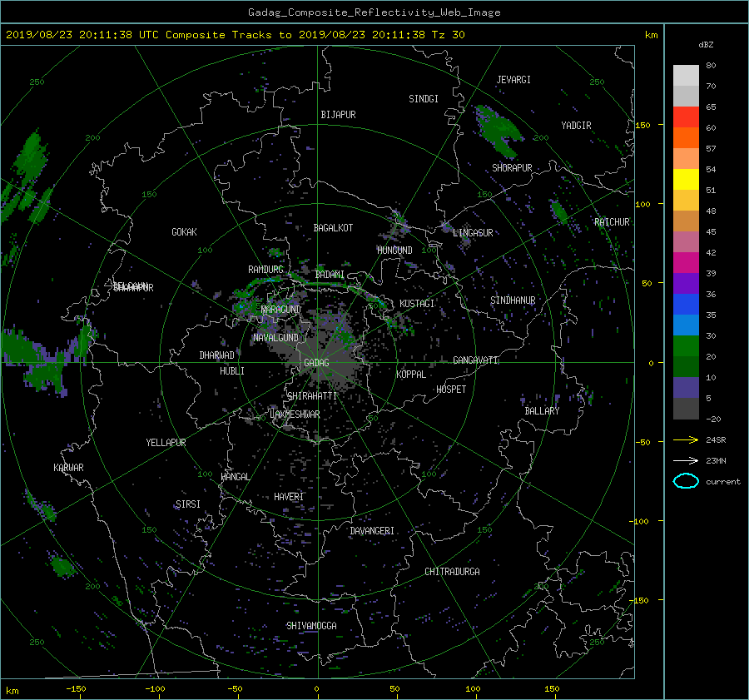The width and height of the screenshot is (749, 700).
Task: Click the DAVANGERI city label
Action: (x=372, y=531)
